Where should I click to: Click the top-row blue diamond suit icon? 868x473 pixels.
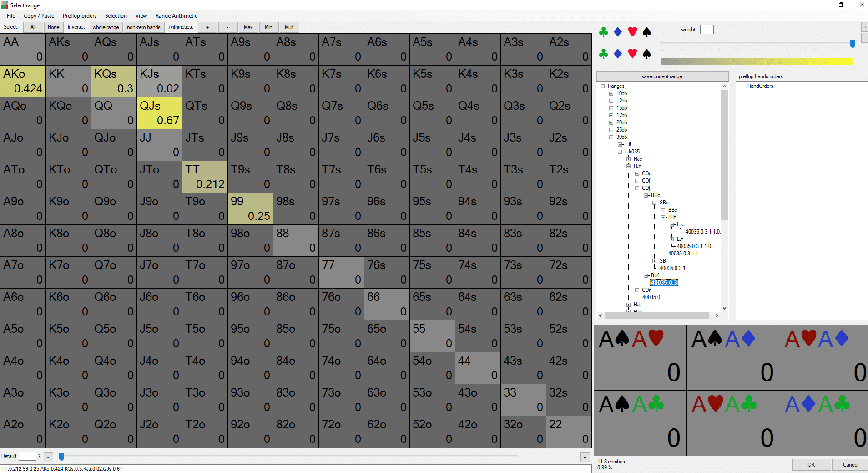[x=618, y=32]
